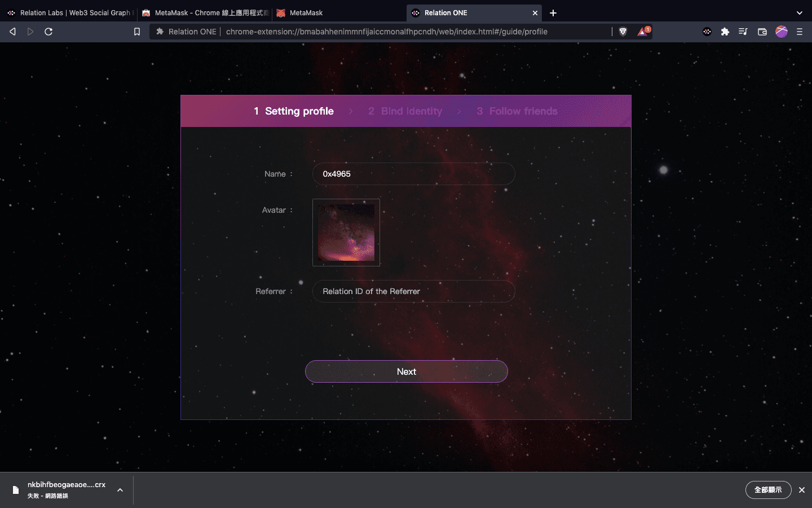Image resolution: width=812 pixels, height=508 pixels.
Task: Click the address bar URL
Action: tap(387, 32)
